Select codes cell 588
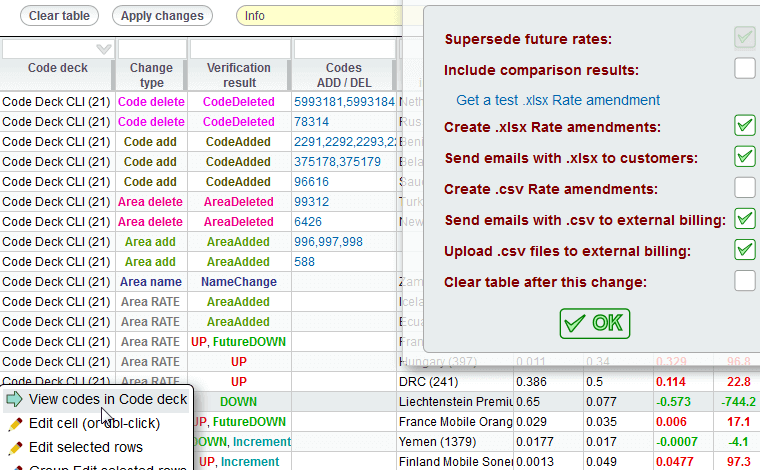 [344, 262]
